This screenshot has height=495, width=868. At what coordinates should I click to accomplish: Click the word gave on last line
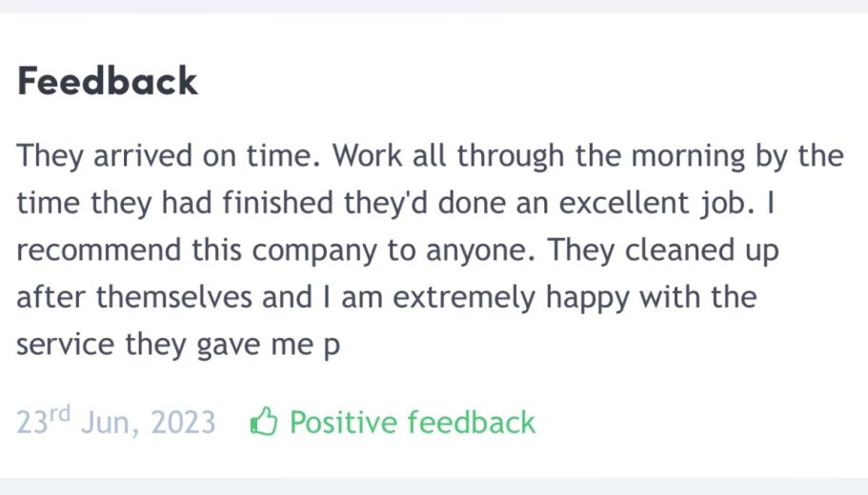click(x=229, y=346)
